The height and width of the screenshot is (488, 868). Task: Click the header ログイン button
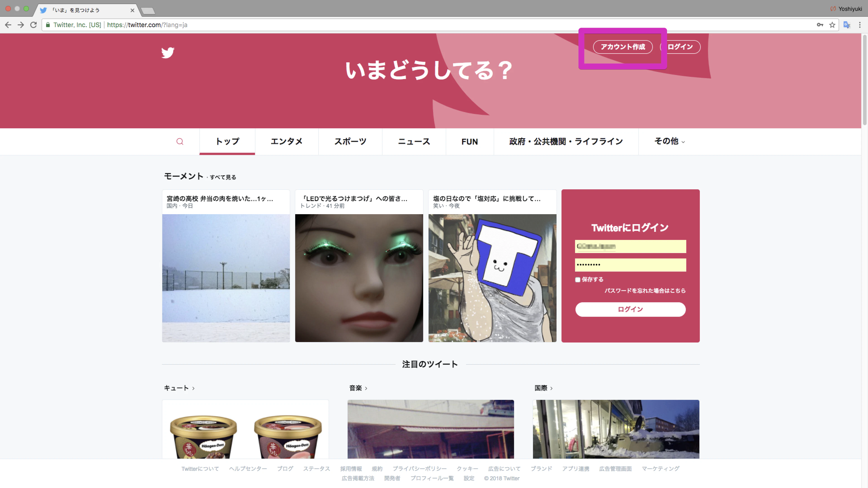[x=680, y=47]
